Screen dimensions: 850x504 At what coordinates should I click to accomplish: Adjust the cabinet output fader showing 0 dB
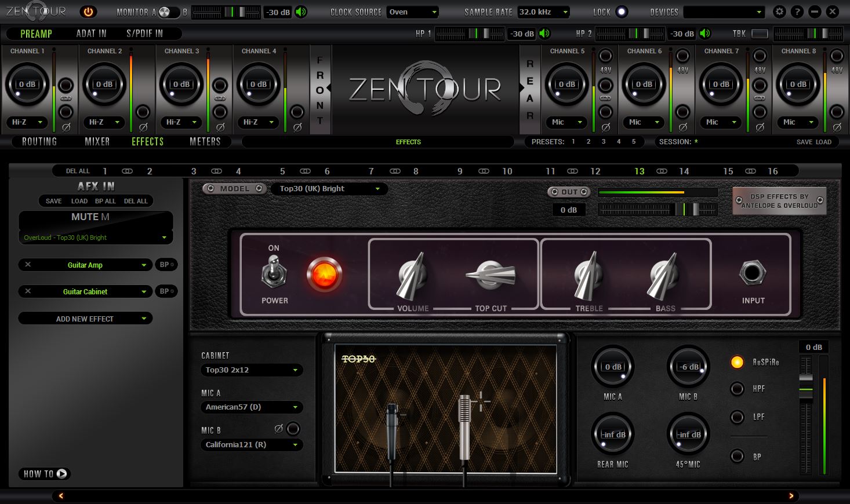(x=806, y=415)
